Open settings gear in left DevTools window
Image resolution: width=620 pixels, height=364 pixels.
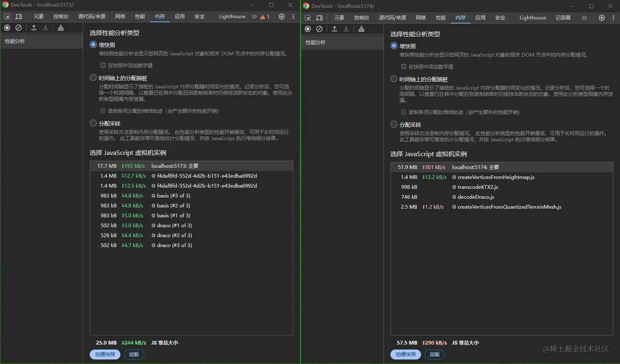[282, 17]
